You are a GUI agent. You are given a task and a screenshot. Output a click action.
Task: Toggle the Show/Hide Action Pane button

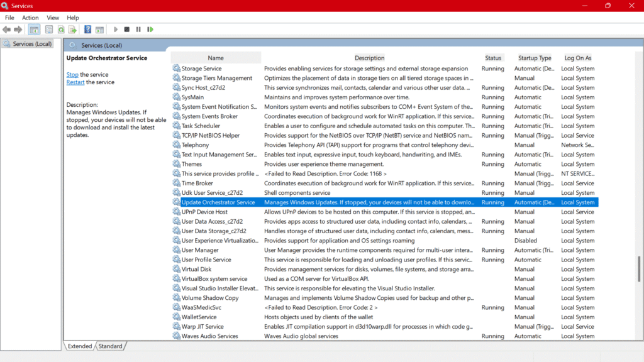tap(99, 30)
